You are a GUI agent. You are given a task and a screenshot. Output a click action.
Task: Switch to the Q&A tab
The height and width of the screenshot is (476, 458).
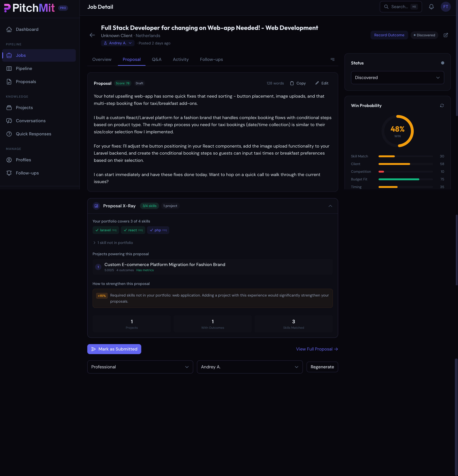157,59
